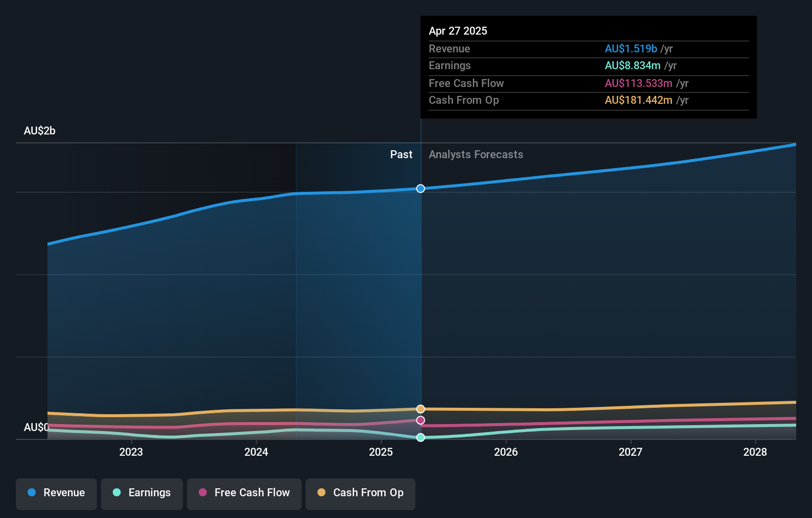
Task: Expand the Earnings row in the tooltip
Action: [450, 65]
